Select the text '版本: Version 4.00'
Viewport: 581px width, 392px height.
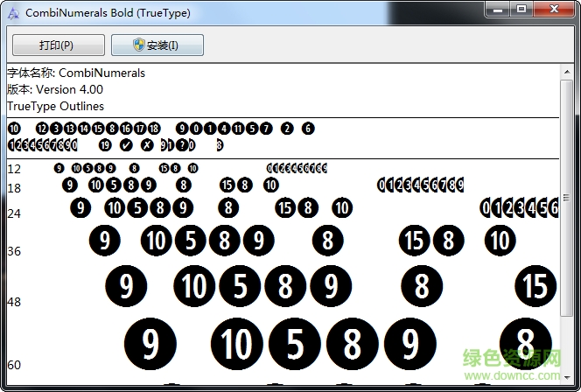coord(55,89)
